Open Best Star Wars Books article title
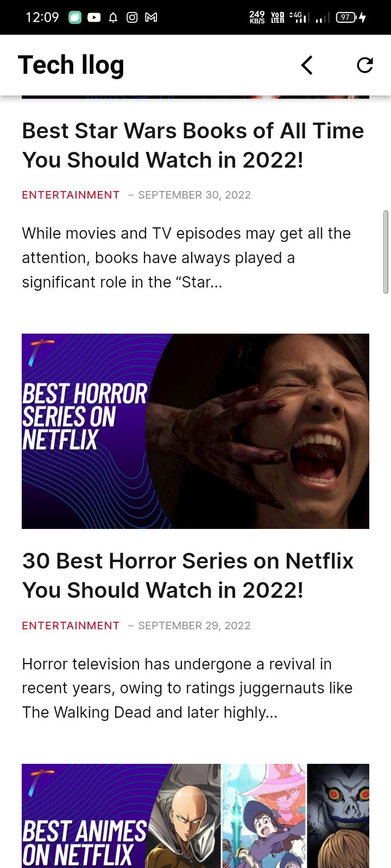The height and width of the screenshot is (868, 391). (x=193, y=145)
